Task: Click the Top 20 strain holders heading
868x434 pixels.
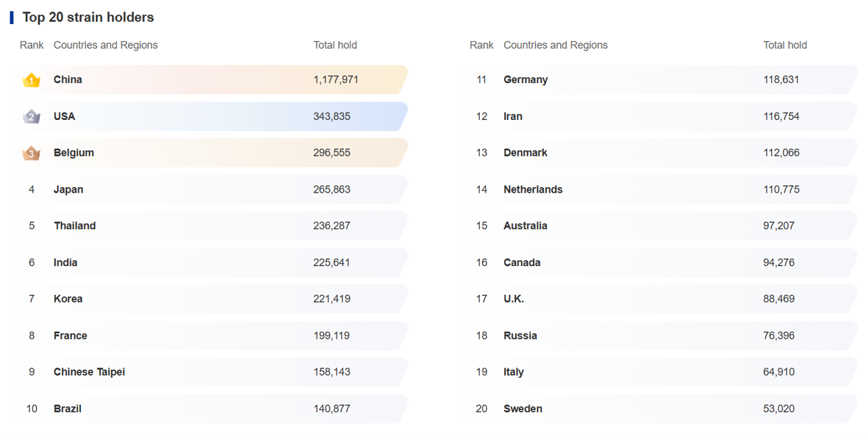Action: [88, 17]
